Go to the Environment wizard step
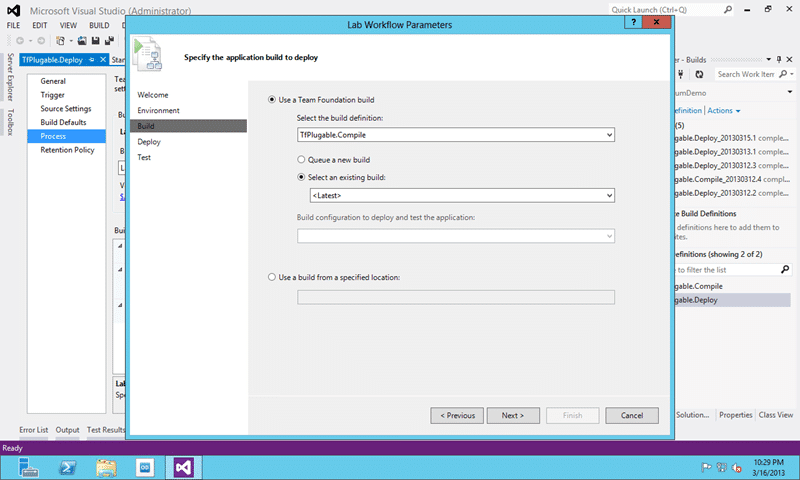 pos(158,110)
